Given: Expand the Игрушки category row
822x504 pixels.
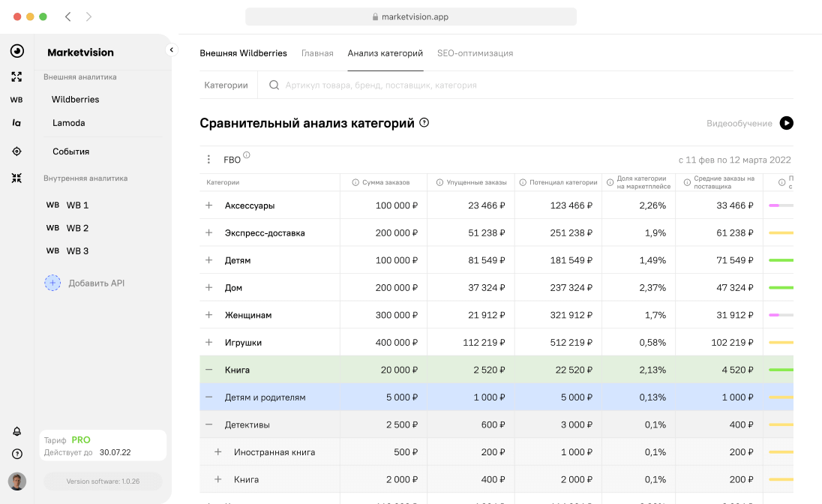Looking at the screenshot, I should pyautogui.click(x=208, y=343).
